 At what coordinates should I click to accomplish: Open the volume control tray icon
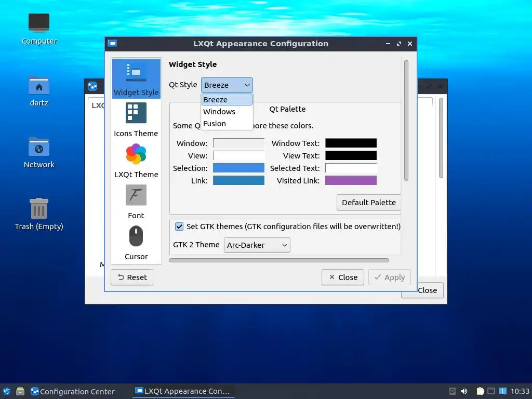click(x=464, y=391)
